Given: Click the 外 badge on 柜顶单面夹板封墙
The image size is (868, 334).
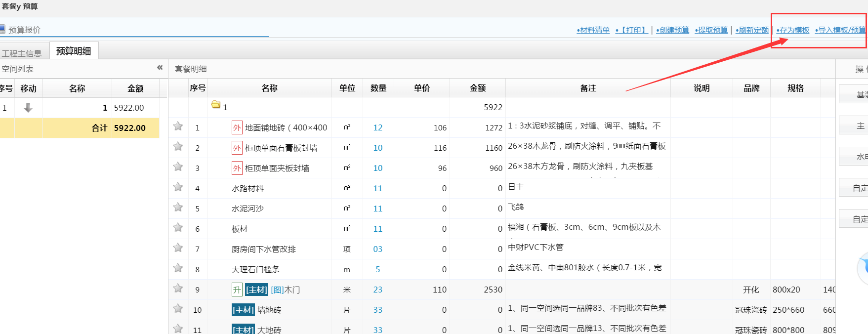Looking at the screenshot, I should (x=237, y=168).
